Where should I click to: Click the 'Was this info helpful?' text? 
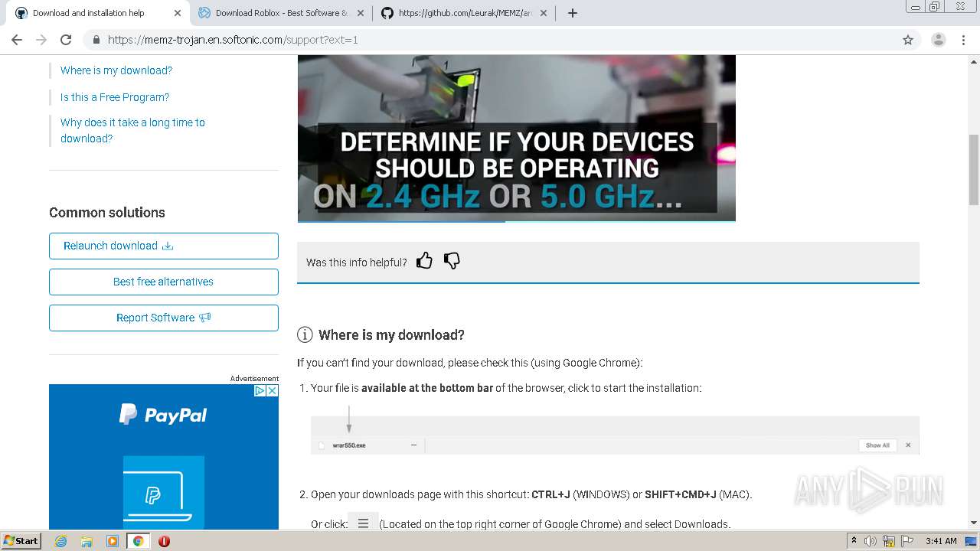tap(356, 262)
